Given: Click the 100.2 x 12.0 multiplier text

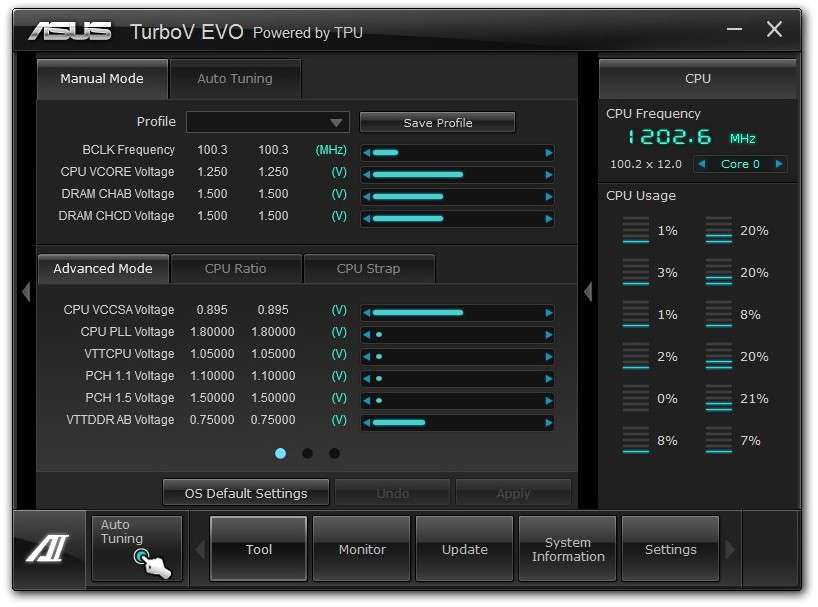Looking at the screenshot, I should 646,164.
